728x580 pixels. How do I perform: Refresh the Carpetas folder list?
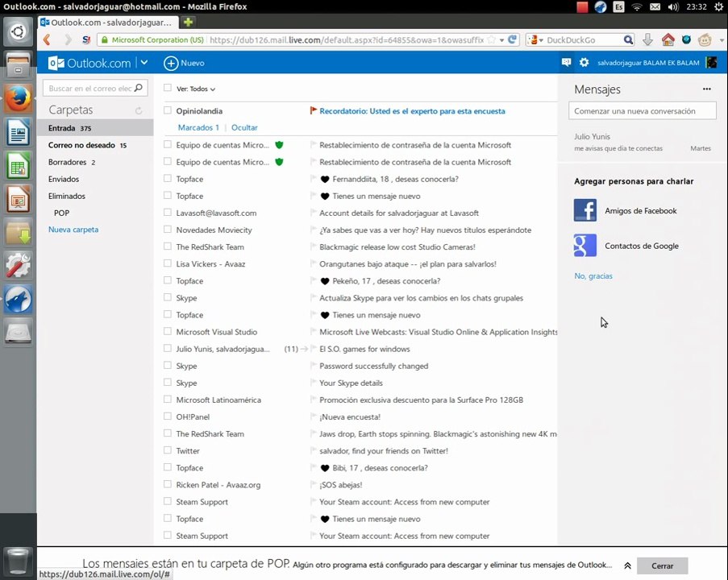click(139, 110)
